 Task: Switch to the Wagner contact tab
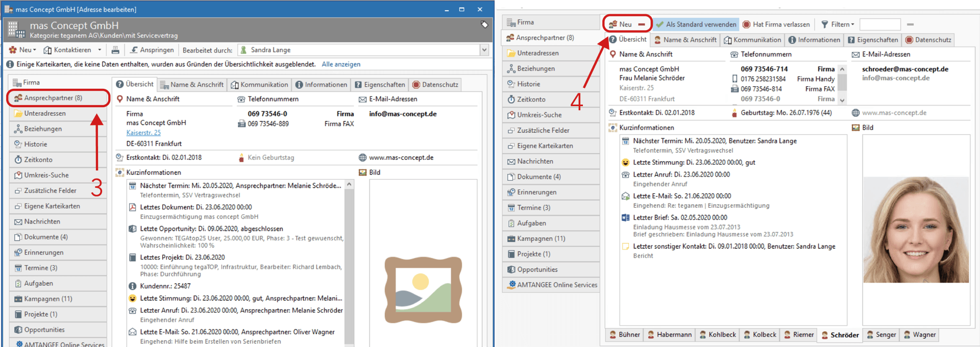pyautogui.click(x=920, y=335)
